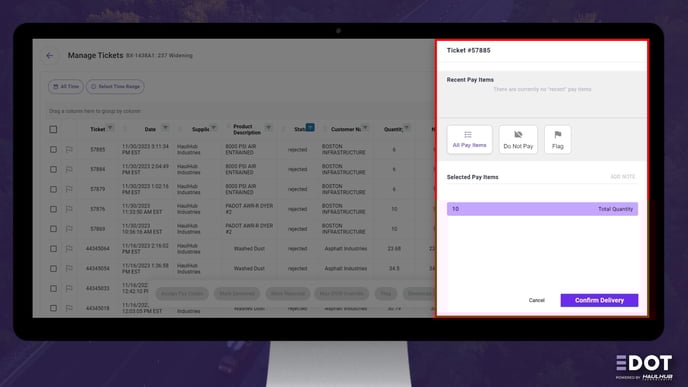Confirm Delivery for the ticket

click(x=599, y=301)
